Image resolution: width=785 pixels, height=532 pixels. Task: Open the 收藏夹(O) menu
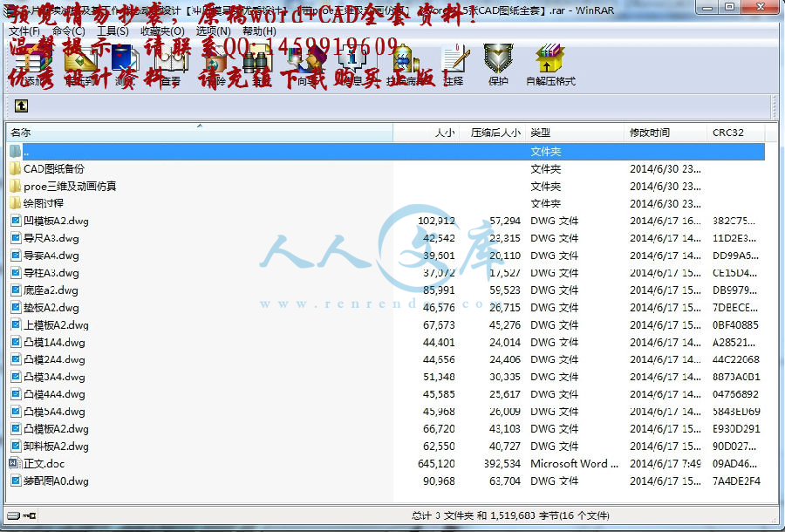pyautogui.click(x=162, y=31)
